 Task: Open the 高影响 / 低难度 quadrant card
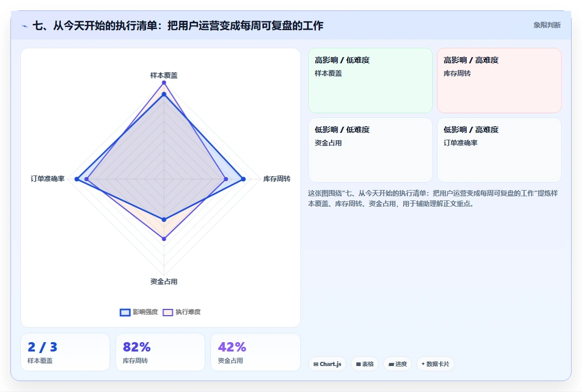click(x=371, y=80)
